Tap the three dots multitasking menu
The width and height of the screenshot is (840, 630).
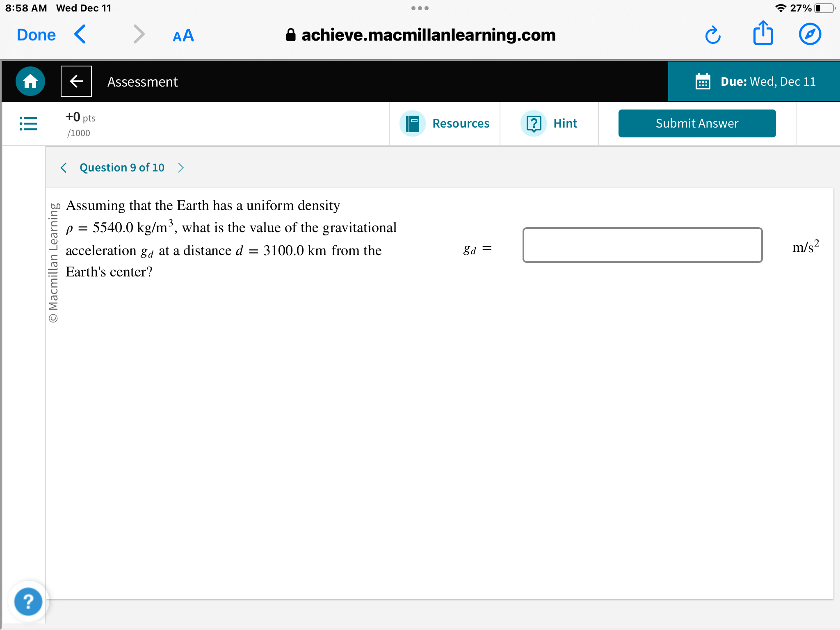coord(420,8)
